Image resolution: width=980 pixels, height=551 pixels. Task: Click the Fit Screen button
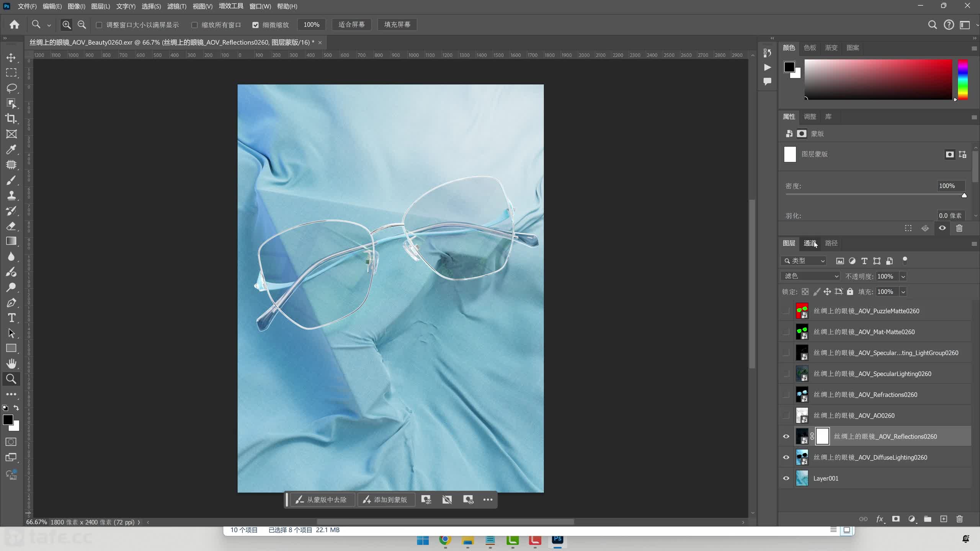pos(351,25)
